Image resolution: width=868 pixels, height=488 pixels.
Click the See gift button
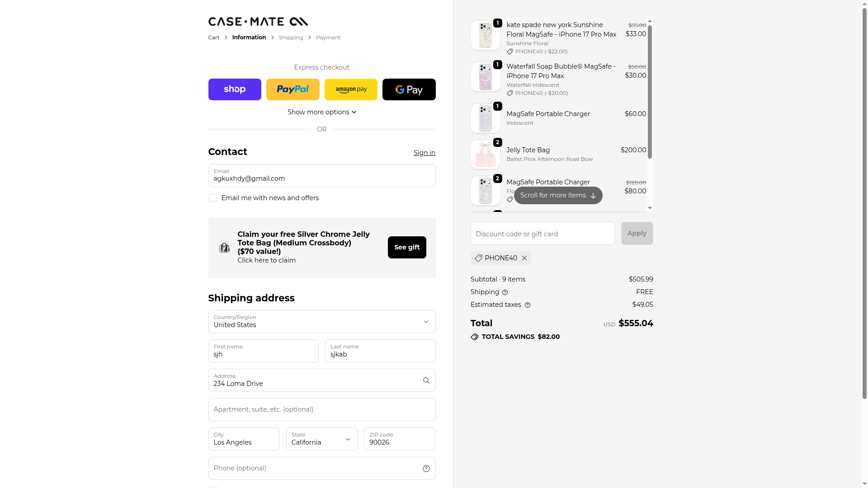pyautogui.click(x=406, y=247)
